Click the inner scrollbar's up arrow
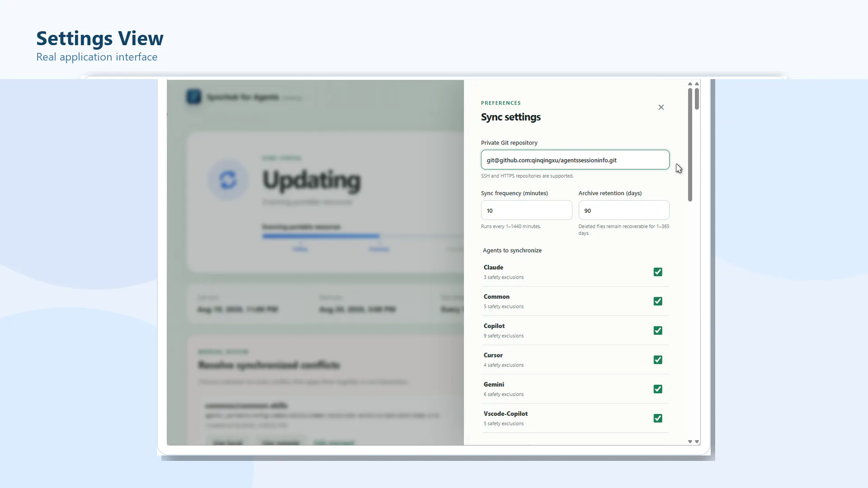The image size is (868, 488). pos(690,84)
